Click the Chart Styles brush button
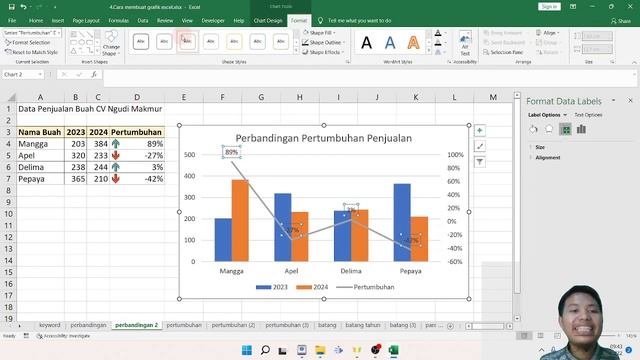 point(480,146)
